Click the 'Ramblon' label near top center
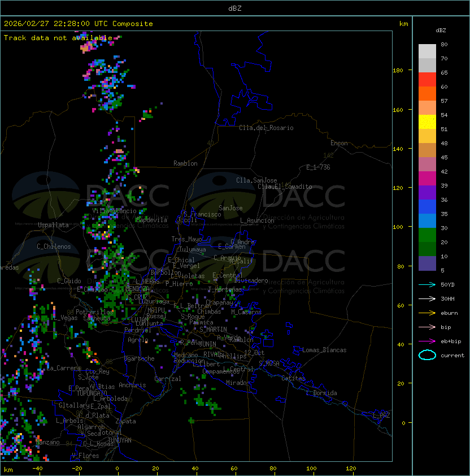470x476 pixels. click(185, 163)
